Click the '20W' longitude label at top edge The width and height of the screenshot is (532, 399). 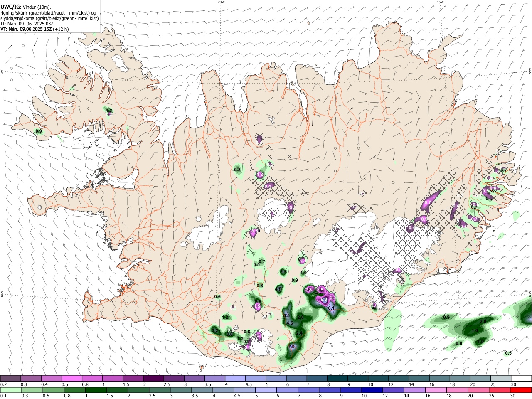tap(221, 2)
